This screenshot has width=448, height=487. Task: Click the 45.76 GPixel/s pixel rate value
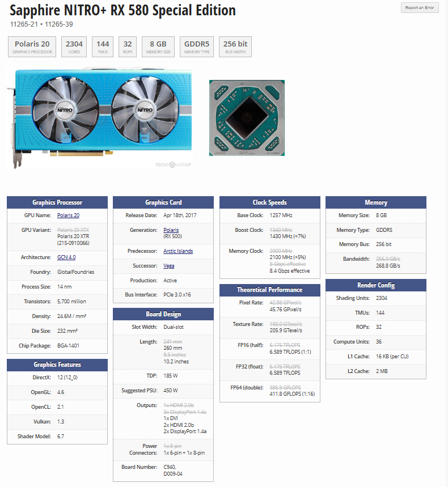[x=285, y=310]
